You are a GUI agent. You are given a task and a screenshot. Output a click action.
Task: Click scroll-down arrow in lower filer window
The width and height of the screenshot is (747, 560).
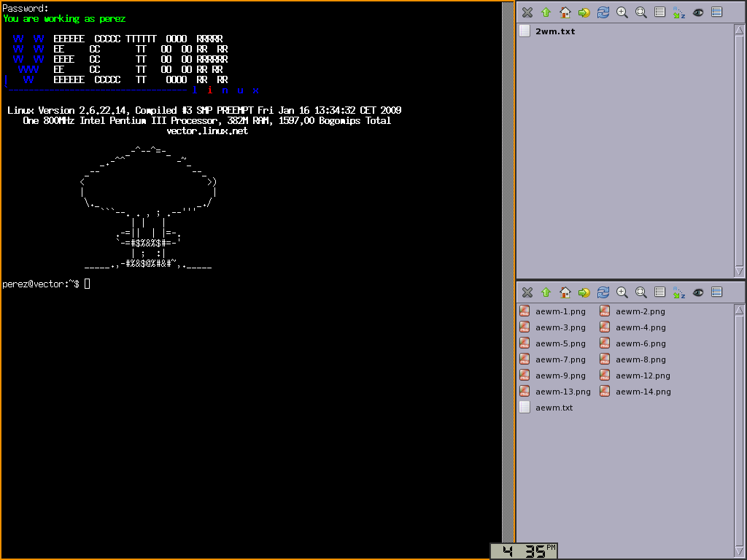tap(739, 551)
